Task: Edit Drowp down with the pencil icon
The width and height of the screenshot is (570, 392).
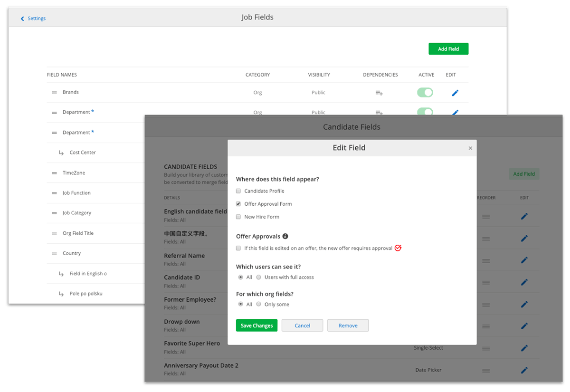Action: (524, 326)
